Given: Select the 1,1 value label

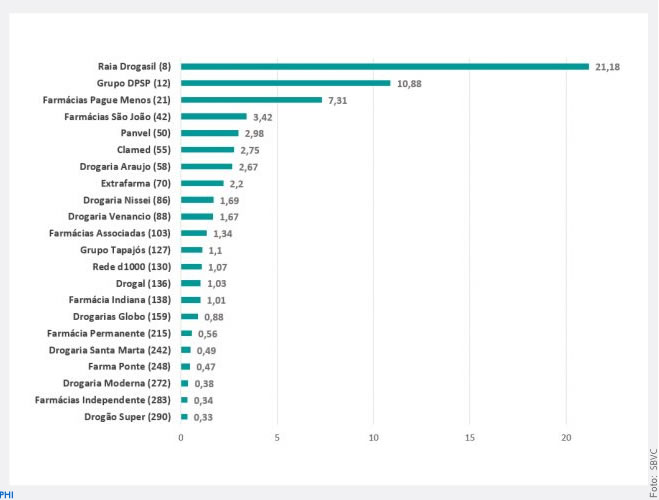Looking at the screenshot, I should click(x=215, y=251).
